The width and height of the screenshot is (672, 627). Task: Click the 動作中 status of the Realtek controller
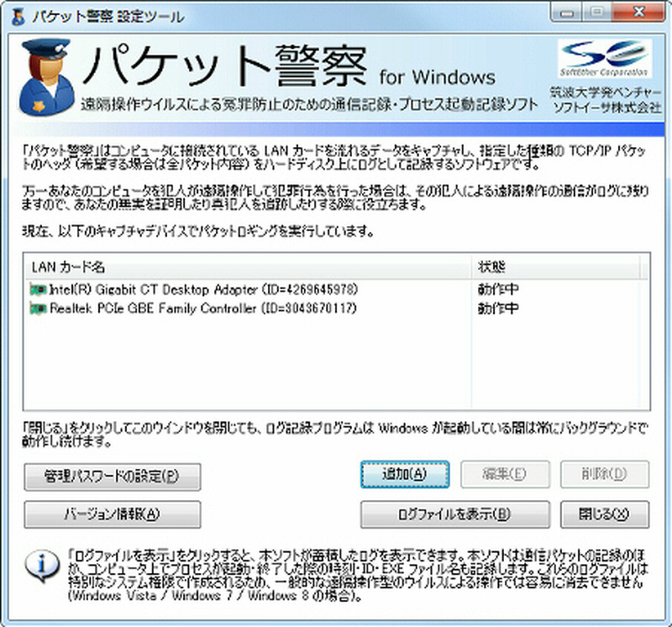498,308
